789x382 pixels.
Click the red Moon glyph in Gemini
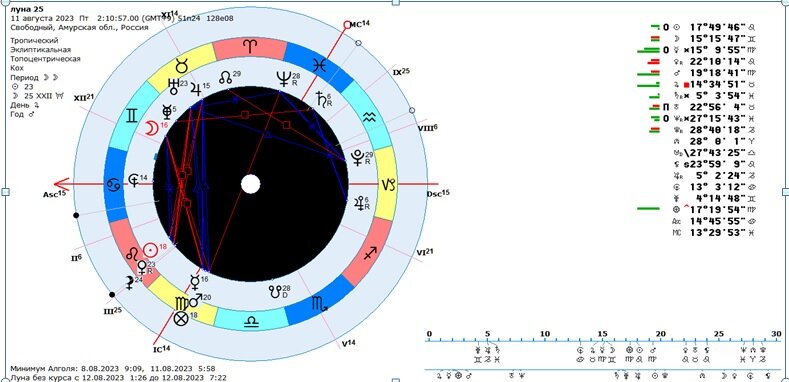click(151, 128)
